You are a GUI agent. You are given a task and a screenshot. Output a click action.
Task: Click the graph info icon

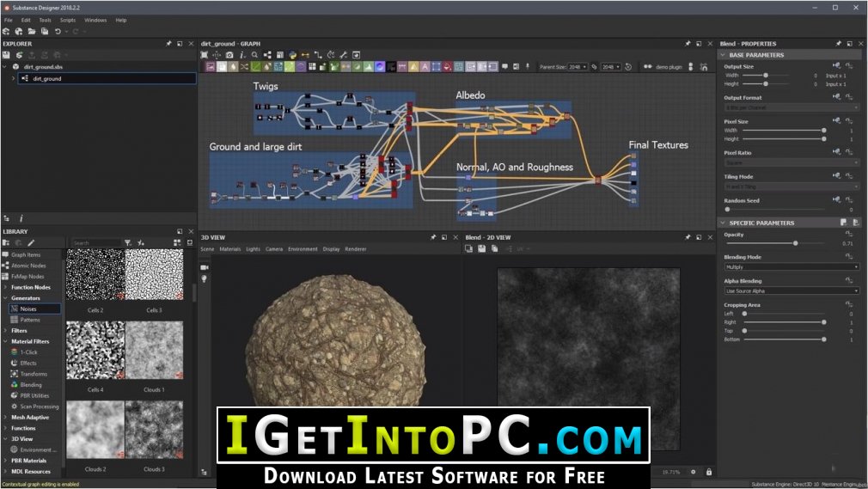(241, 55)
